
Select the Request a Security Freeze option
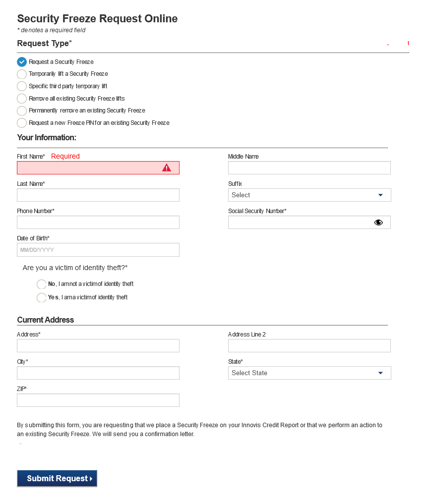coord(21,61)
